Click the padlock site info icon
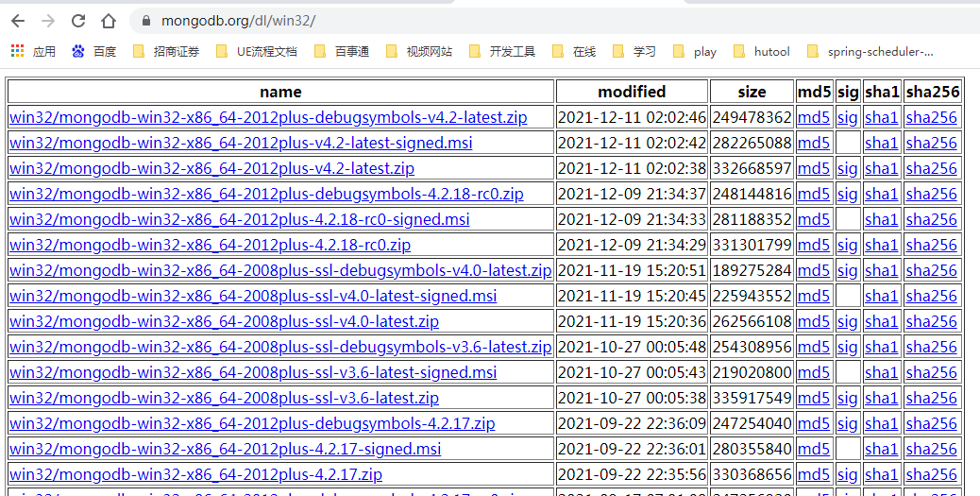Screen dimensions: 980x496 click(x=147, y=21)
